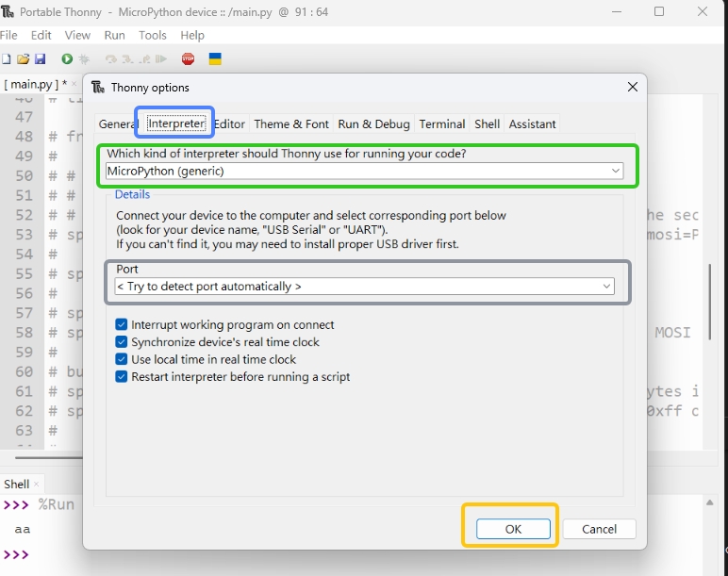The height and width of the screenshot is (576, 728).
Task: Click the Step out toolbar icon
Action: click(x=144, y=59)
